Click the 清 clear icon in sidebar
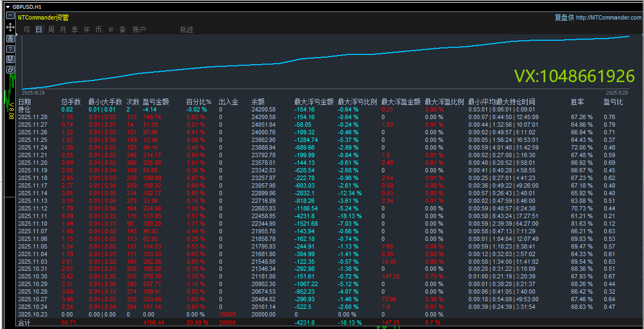 click(10, 38)
